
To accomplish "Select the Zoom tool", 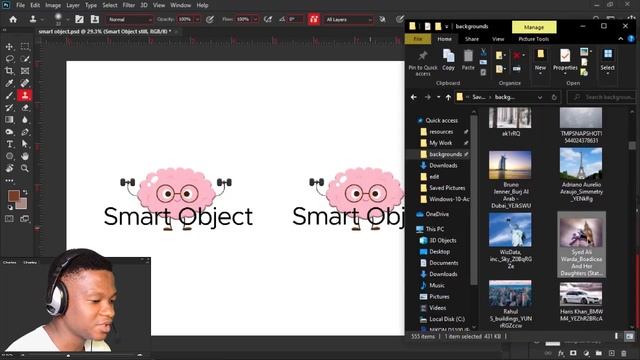I will click(x=25, y=168).
